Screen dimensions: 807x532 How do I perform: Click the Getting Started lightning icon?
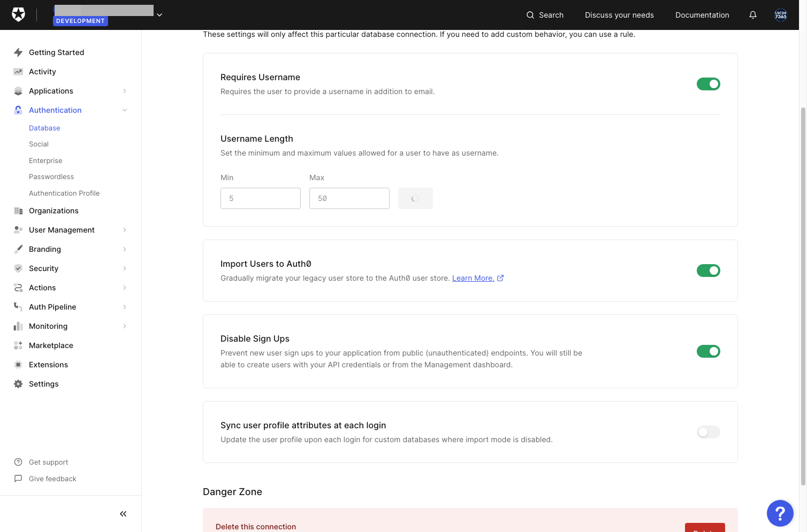coord(18,52)
